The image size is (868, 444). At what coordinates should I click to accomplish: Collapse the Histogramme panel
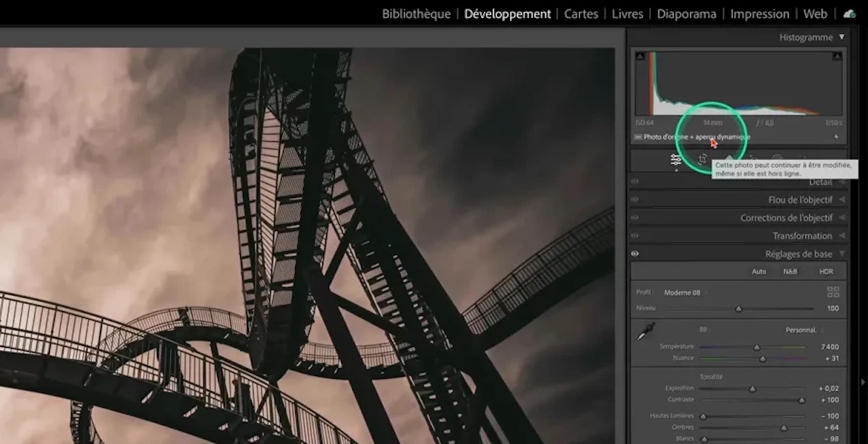(x=841, y=37)
